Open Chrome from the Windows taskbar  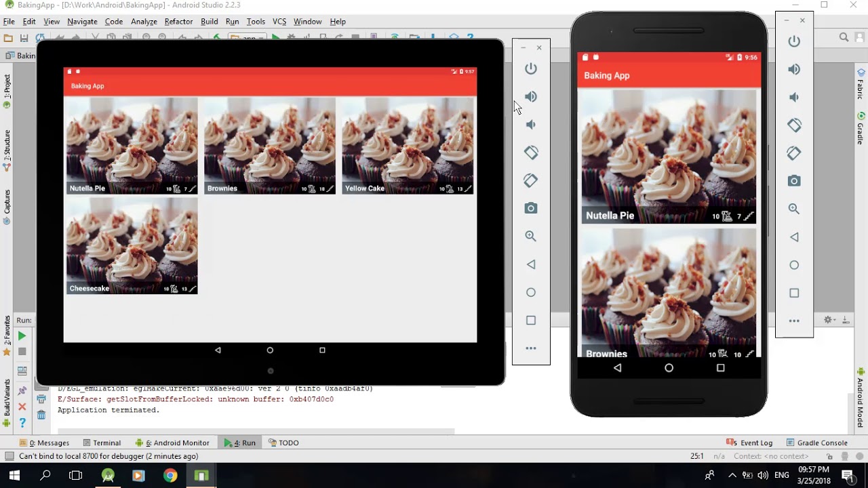click(170, 475)
